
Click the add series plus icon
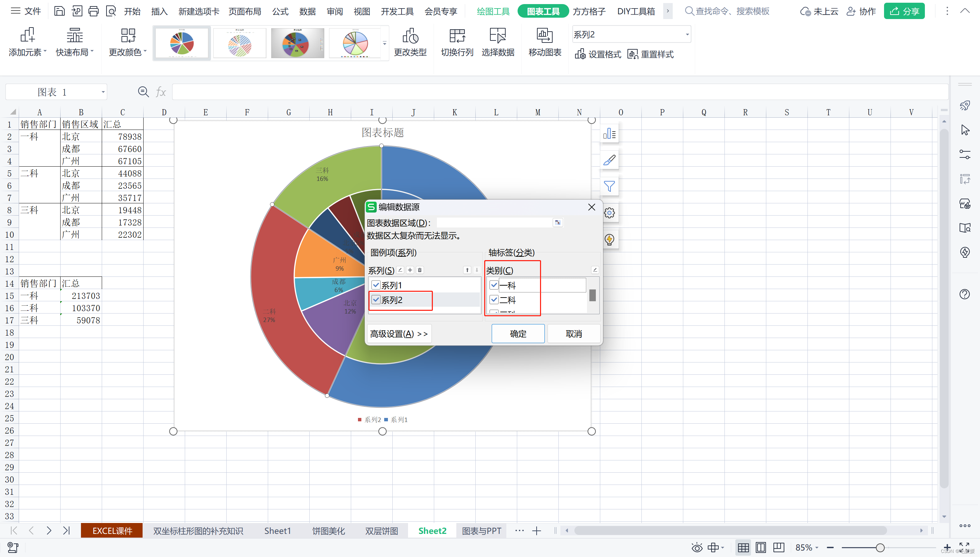pyautogui.click(x=410, y=270)
